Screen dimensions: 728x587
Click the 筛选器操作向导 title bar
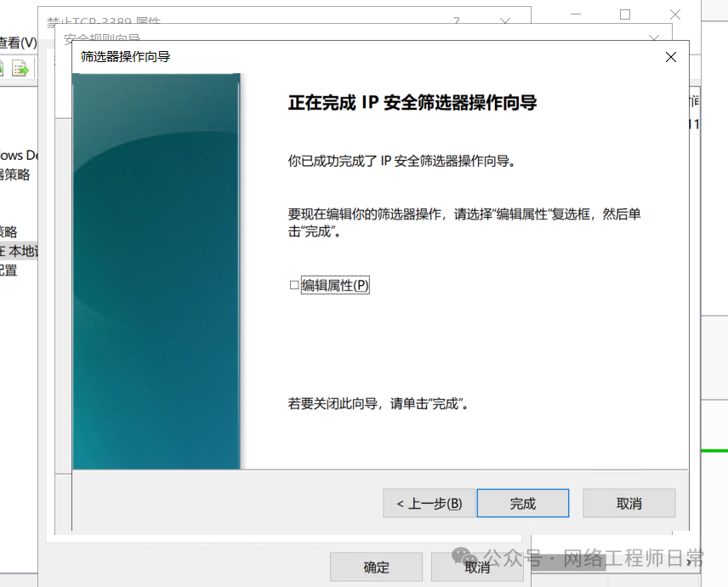[340, 57]
